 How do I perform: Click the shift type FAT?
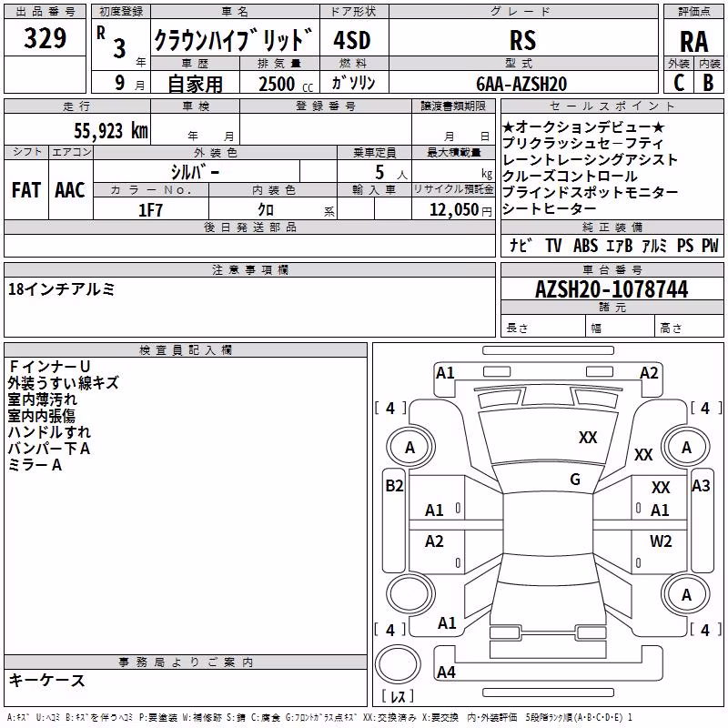pyautogui.click(x=26, y=190)
